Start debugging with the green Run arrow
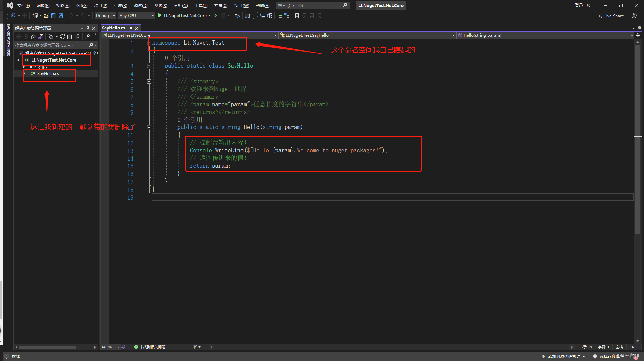The height and width of the screenshot is (361, 644). coord(160,15)
